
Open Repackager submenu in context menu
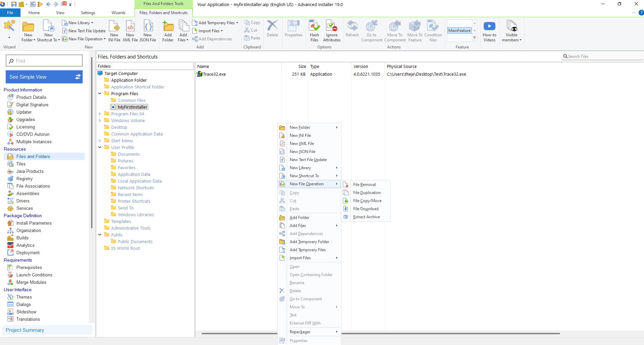pos(309,332)
